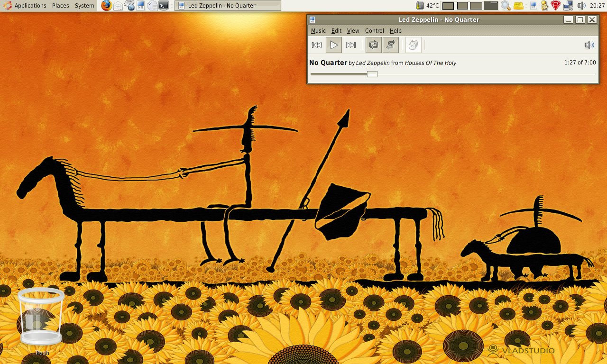Click the figure-with-note tray icon
This screenshot has width=607, height=364.
click(x=544, y=6)
